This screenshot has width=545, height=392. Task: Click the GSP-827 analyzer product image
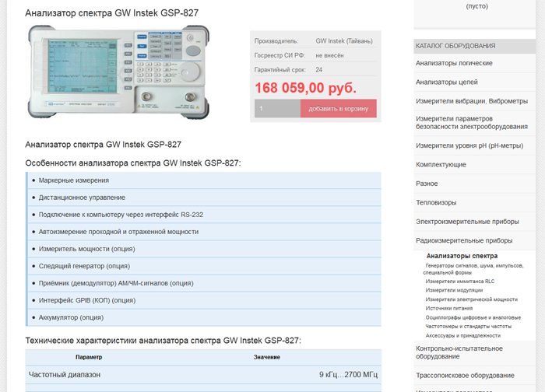pyautogui.click(x=118, y=72)
